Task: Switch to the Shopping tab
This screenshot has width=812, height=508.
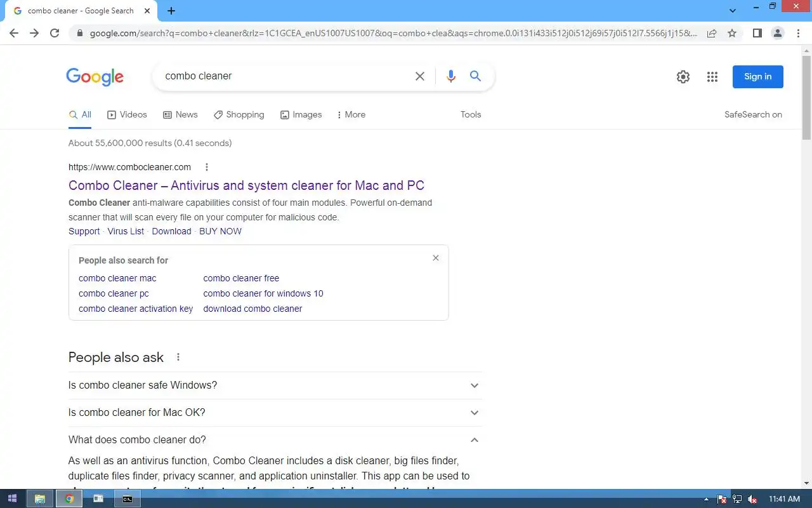Action: pos(239,115)
